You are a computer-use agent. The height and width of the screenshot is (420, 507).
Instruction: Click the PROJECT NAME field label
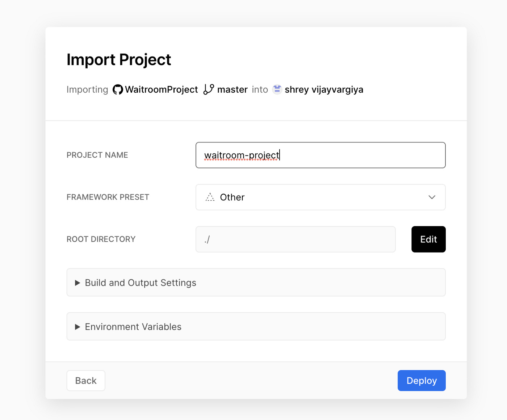(97, 155)
